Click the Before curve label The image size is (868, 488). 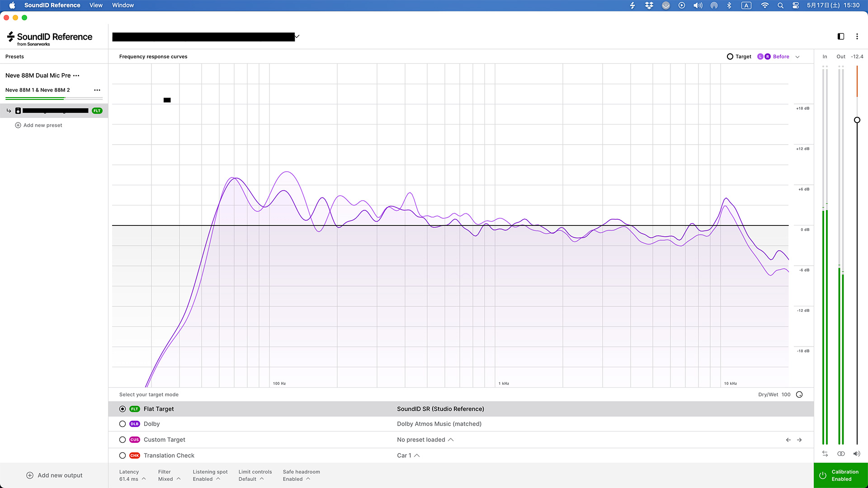781,56
